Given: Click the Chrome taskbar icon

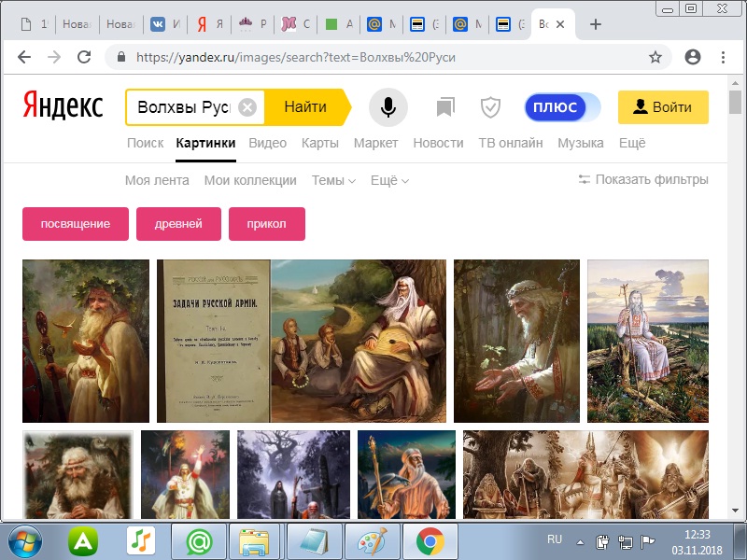Looking at the screenshot, I should click(430, 541).
